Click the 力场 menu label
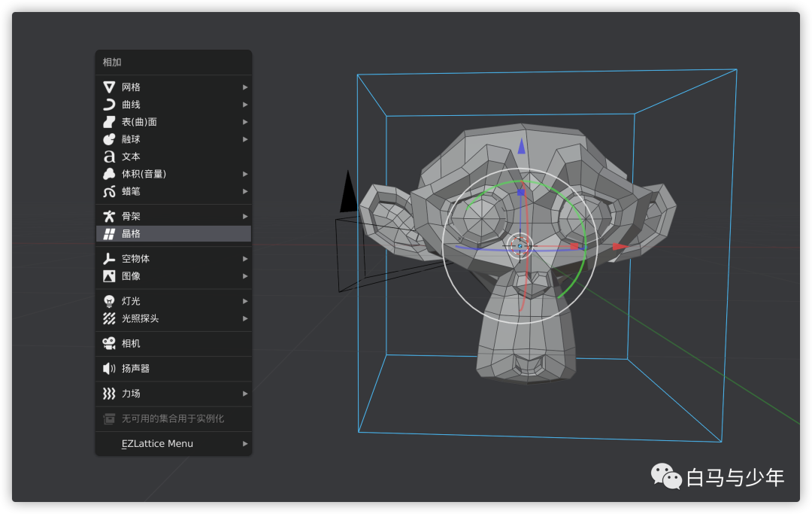 (131, 394)
